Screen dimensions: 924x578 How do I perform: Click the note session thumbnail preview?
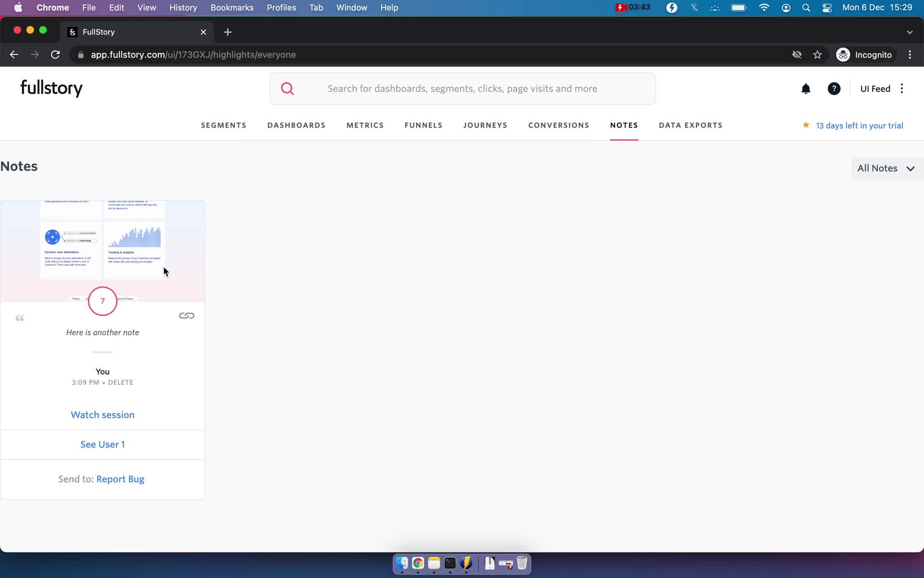102,246
